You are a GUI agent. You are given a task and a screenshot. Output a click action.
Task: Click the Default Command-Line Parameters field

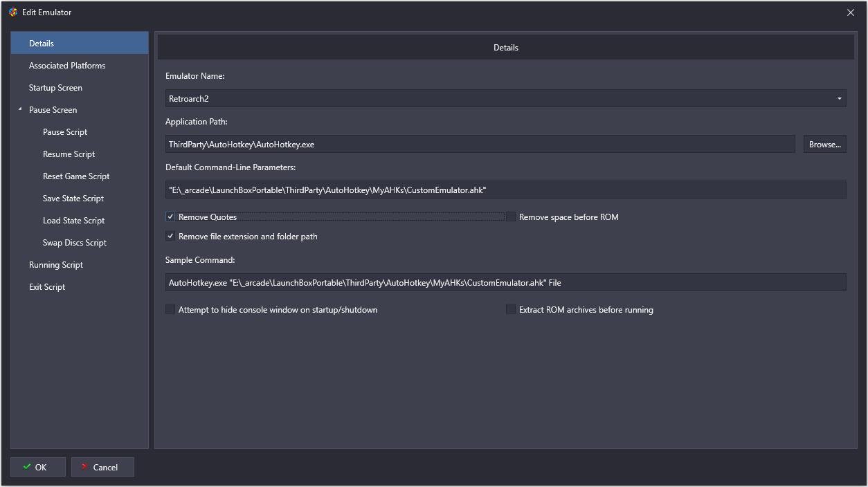[x=505, y=190]
